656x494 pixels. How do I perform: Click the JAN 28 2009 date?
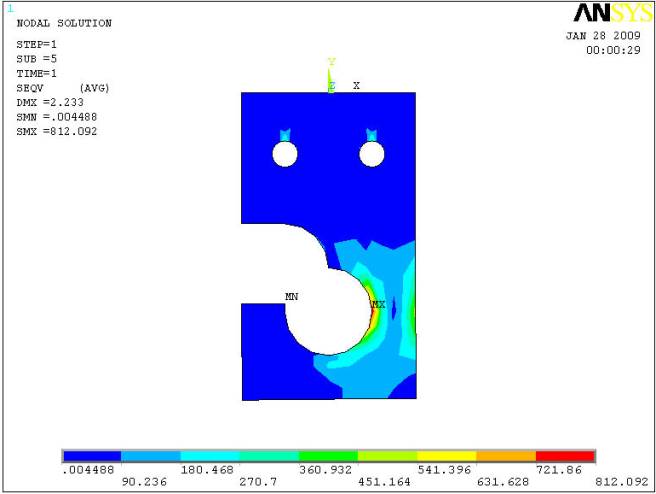[603, 36]
